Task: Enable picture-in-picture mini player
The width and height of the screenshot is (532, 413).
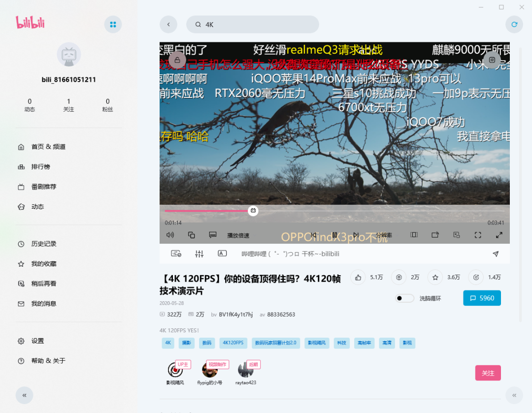Action: tap(457, 235)
